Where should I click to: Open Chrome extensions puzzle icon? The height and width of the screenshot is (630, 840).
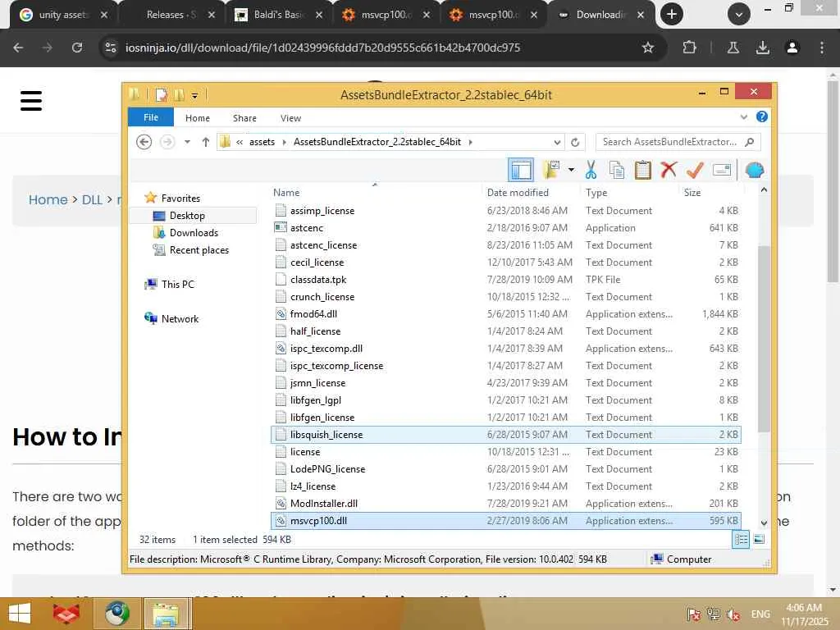689,48
